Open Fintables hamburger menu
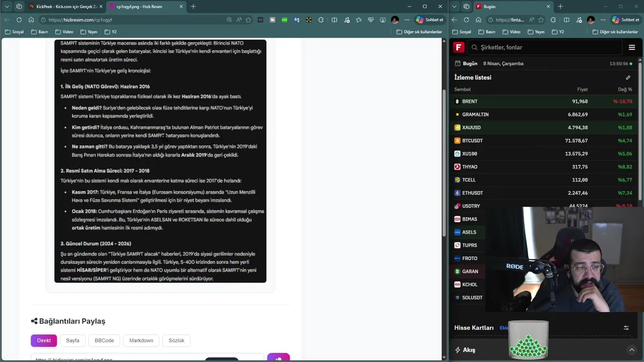 click(632, 47)
